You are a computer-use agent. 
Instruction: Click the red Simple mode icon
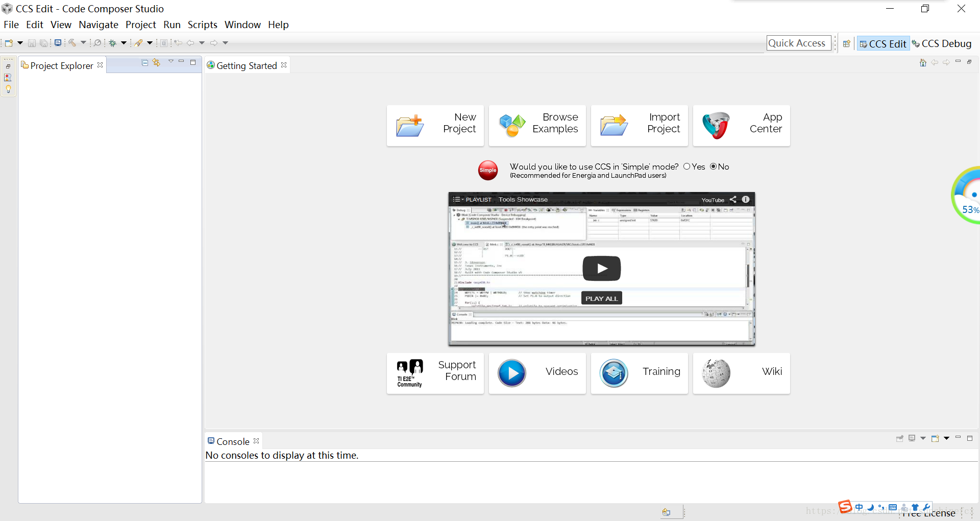pos(488,170)
